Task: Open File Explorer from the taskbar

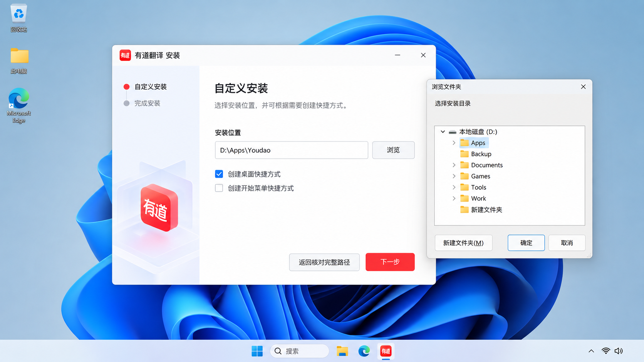Action: [342, 351]
